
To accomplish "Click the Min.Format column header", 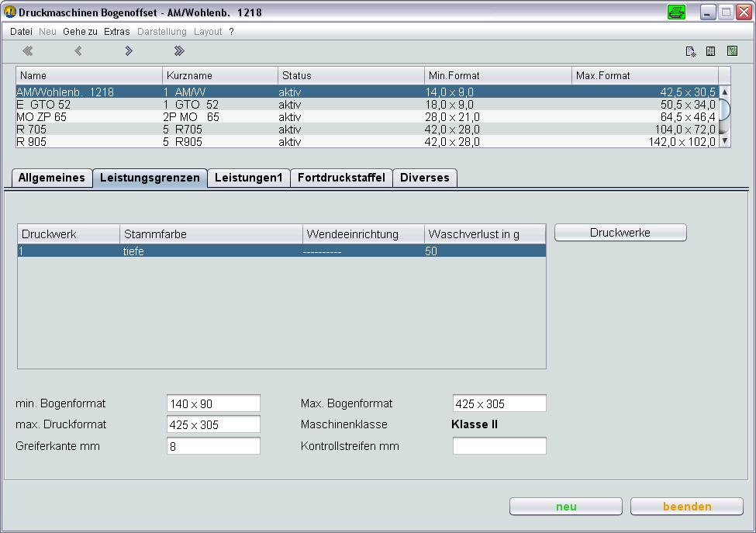I will click(x=498, y=76).
